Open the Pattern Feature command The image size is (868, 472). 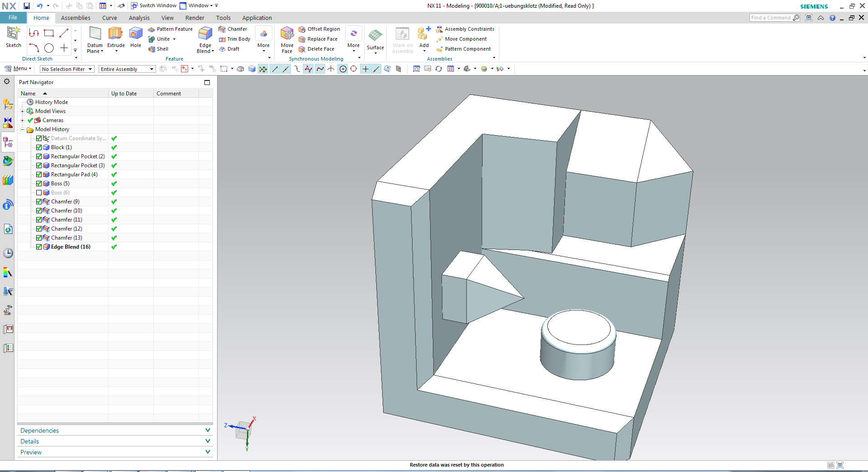(x=170, y=29)
